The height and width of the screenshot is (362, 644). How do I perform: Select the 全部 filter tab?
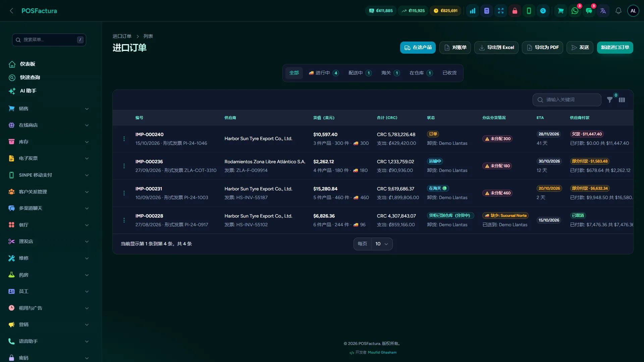[x=294, y=73]
